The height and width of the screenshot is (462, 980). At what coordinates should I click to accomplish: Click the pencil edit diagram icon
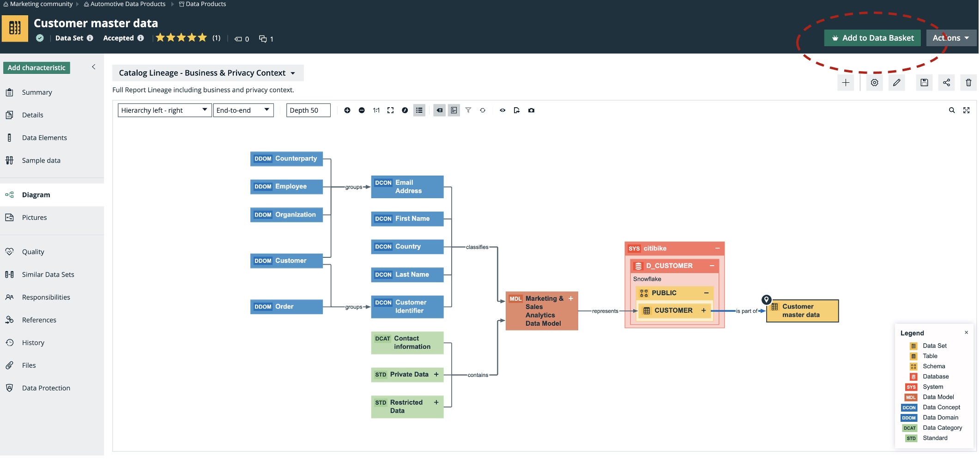pyautogui.click(x=896, y=83)
